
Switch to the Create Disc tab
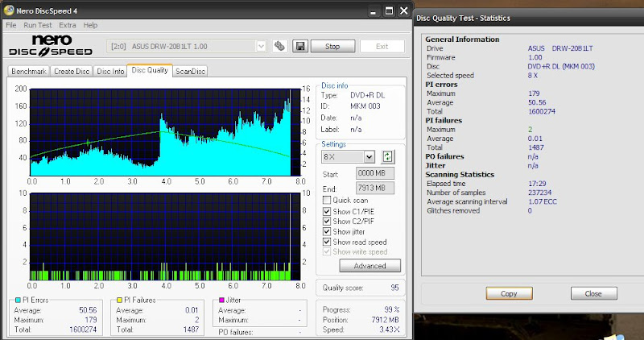click(x=72, y=71)
